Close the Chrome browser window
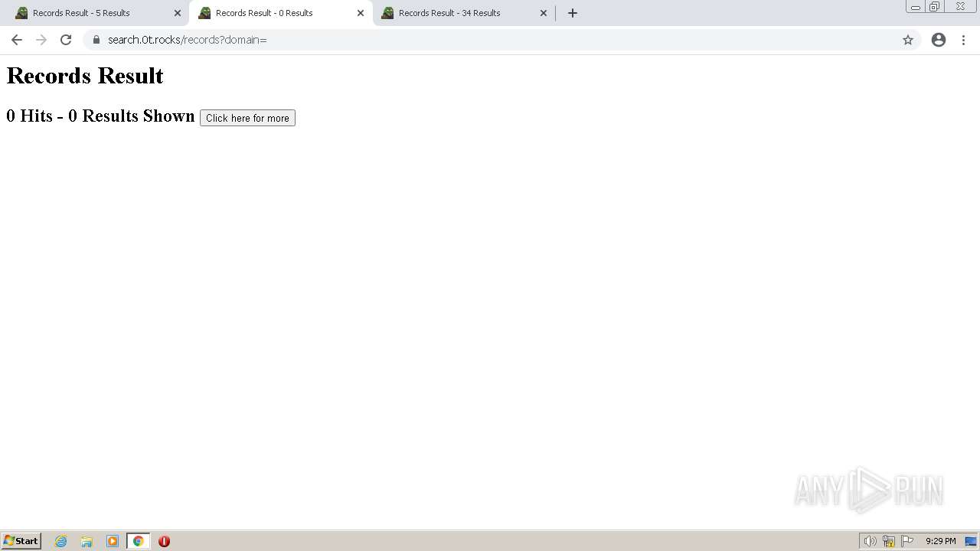This screenshot has height=551, width=980. pos(960,7)
